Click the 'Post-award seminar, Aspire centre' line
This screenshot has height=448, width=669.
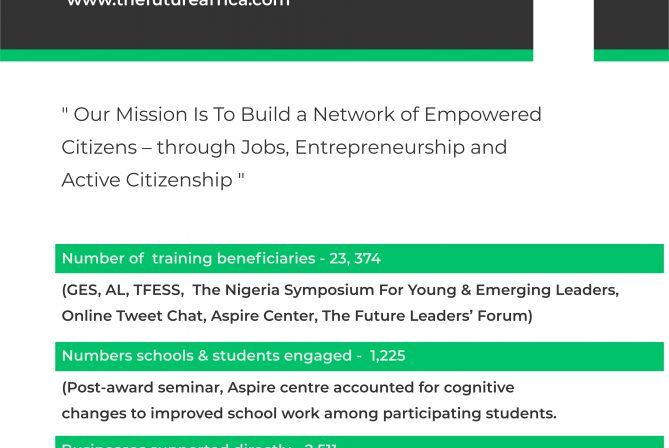288,387
